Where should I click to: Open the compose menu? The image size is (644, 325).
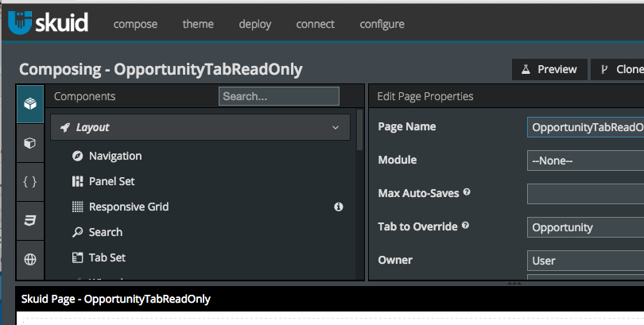click(x=135, y=24)
